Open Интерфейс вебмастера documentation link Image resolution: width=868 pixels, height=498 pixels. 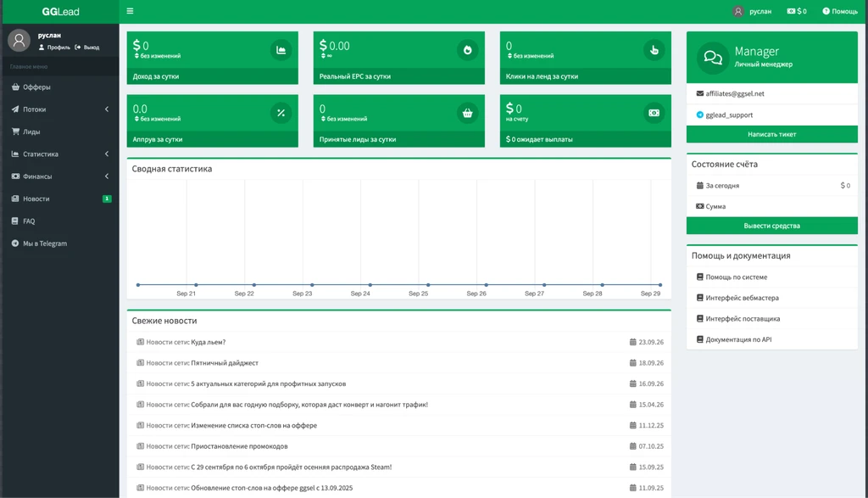(742, 298)
